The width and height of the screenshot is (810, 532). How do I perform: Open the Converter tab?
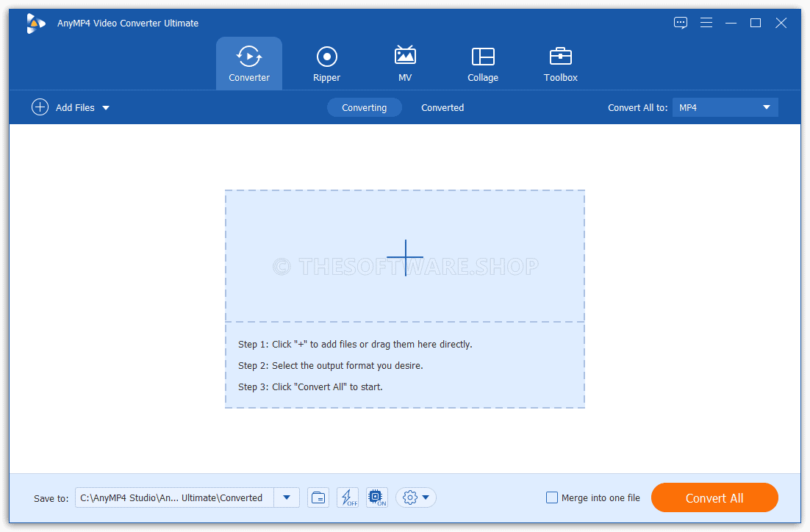point(249,63)
